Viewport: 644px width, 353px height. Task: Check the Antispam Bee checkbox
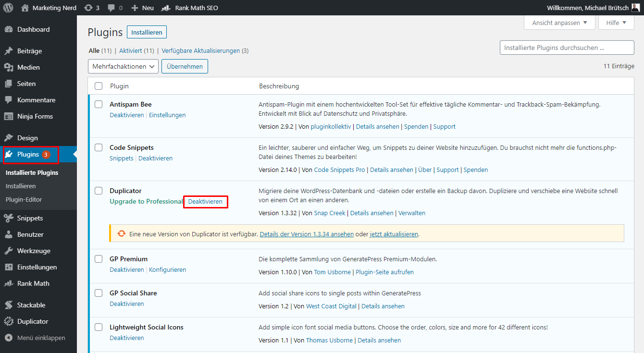[x=99, y=104]
